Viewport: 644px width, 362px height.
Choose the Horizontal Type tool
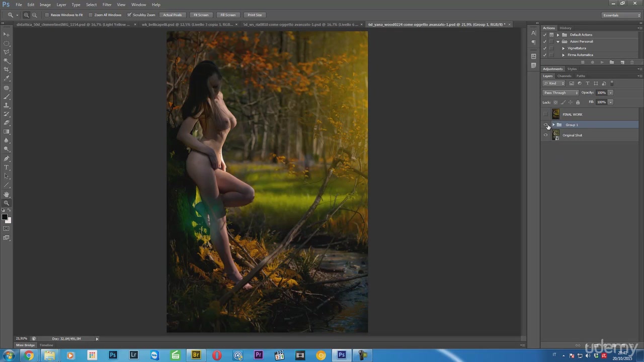point(7,167)
